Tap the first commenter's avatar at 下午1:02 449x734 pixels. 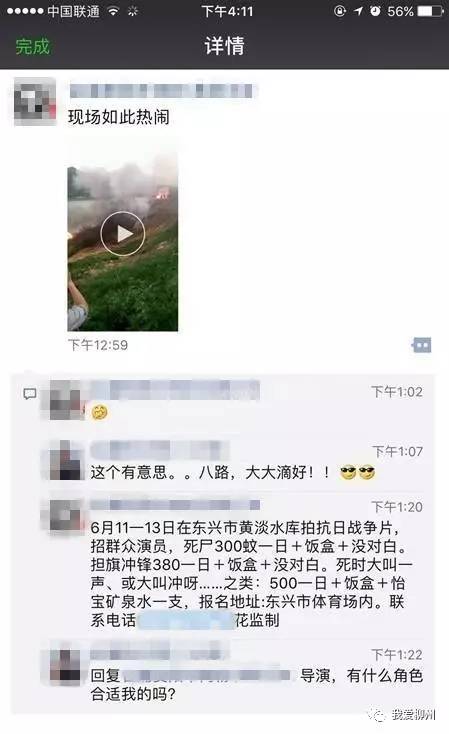pos(65,399)
